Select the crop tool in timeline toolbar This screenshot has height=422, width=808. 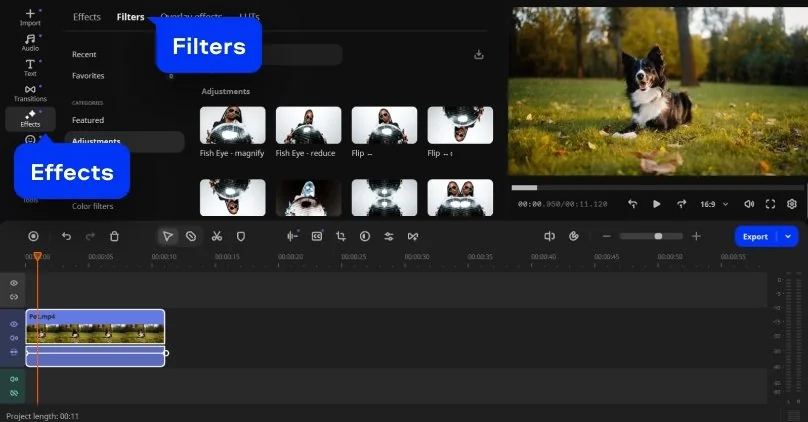(x=341, y=236)
